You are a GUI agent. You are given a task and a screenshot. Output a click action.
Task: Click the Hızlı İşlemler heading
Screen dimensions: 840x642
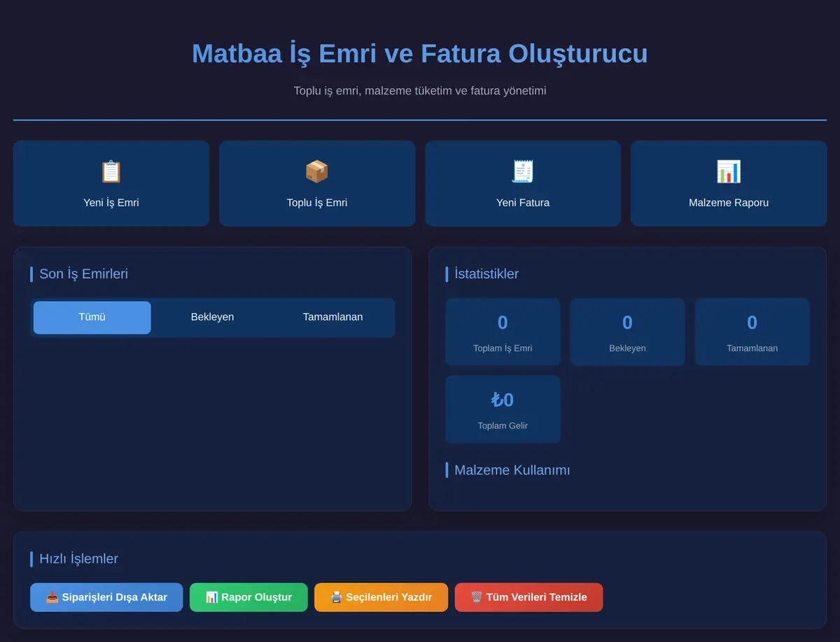coord(78,559)
